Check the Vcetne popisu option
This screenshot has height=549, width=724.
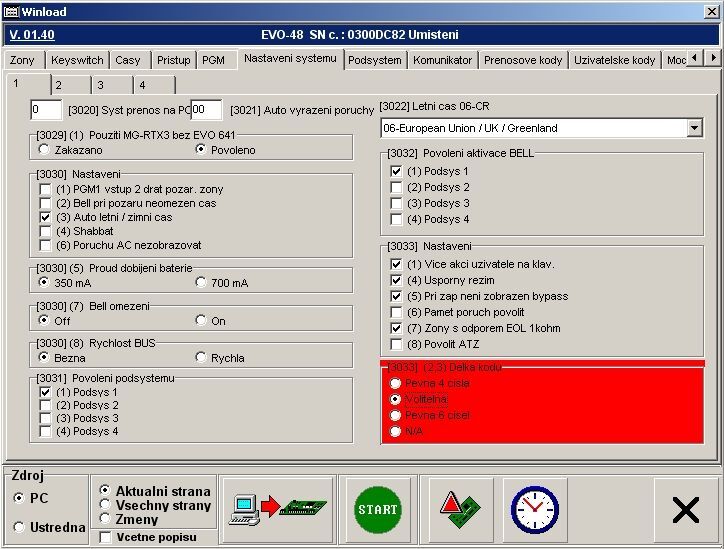[x=106, y=537]
